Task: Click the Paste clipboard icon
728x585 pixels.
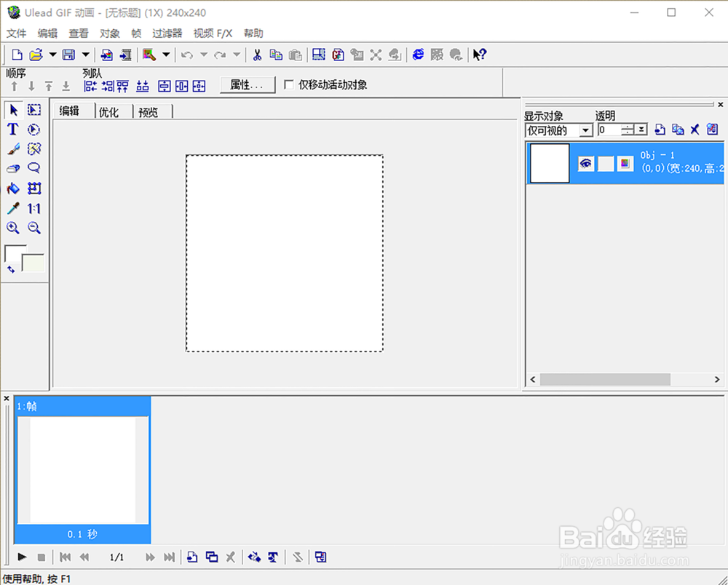Action: 296,55
